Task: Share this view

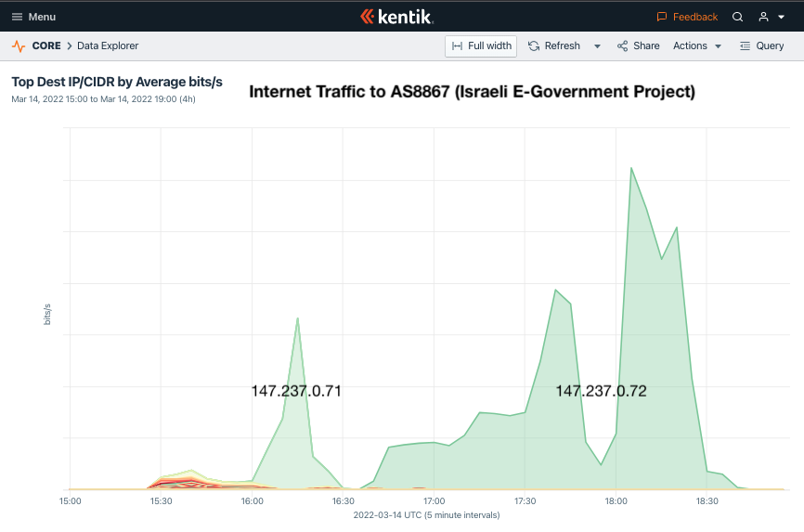Action: 646,45
